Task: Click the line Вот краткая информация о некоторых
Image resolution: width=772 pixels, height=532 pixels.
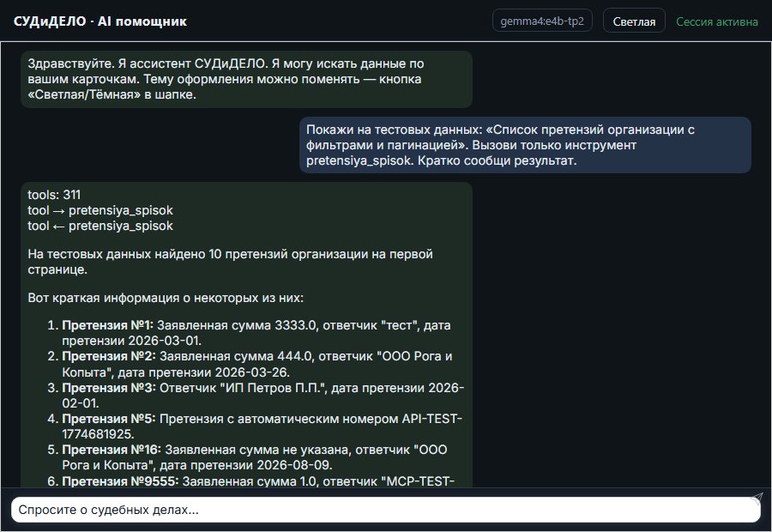Action: [x=166, y=298]
